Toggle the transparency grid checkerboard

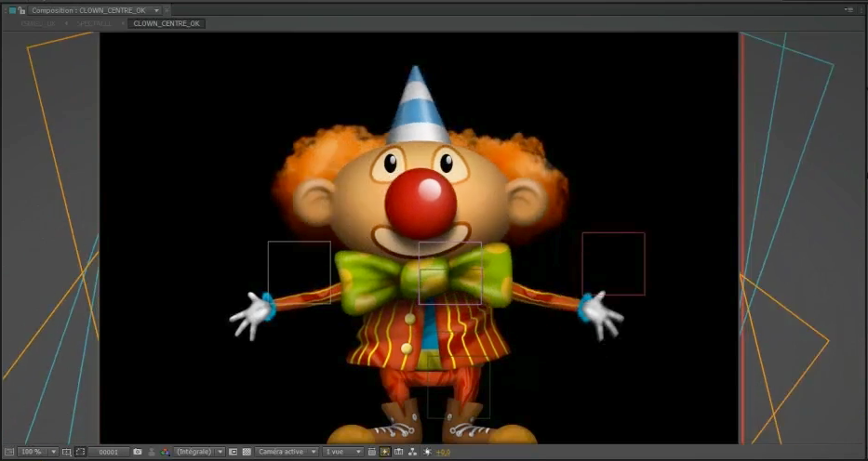pos(247,452)
